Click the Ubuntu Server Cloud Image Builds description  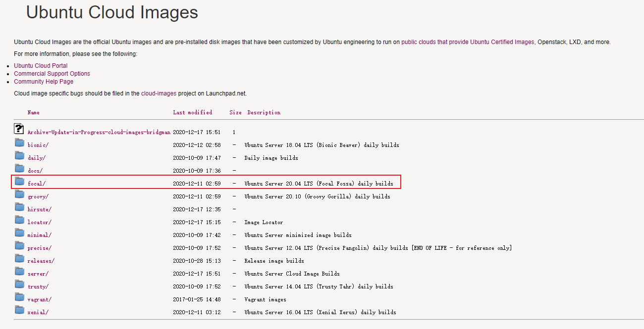(x=292, y=274)
